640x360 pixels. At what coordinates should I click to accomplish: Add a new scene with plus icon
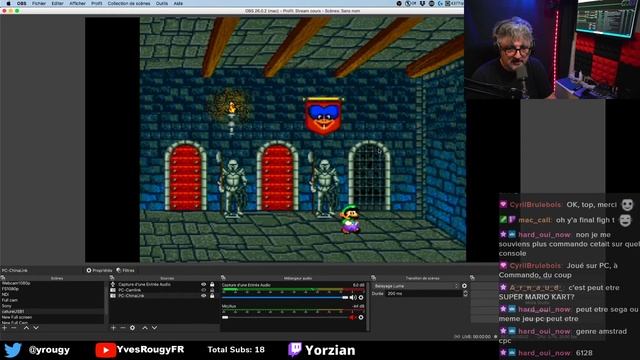coord(4,328)
